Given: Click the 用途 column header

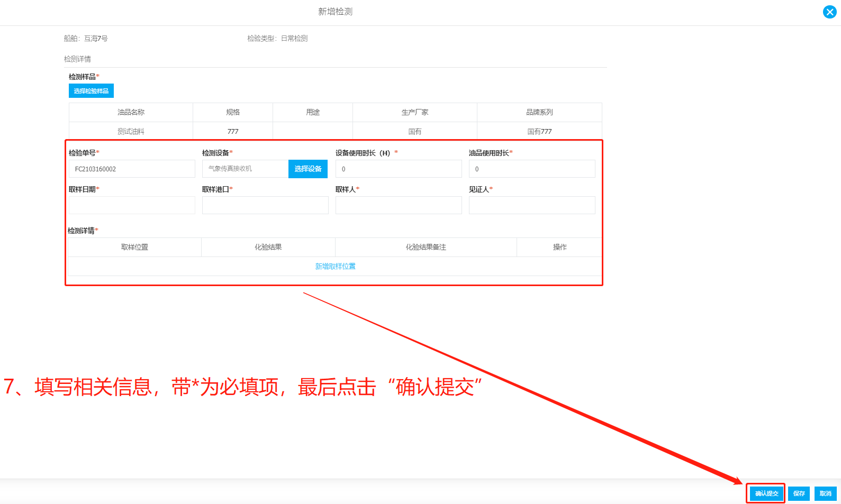Looking at the screenshot, I should [x=313, y=112].
